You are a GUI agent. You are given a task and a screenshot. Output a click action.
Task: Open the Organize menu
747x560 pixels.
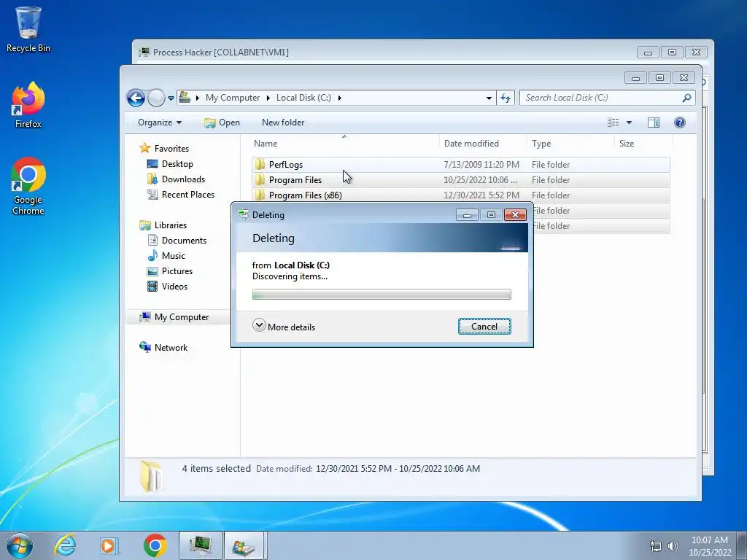pyautogui.click(x=160, y=122)
